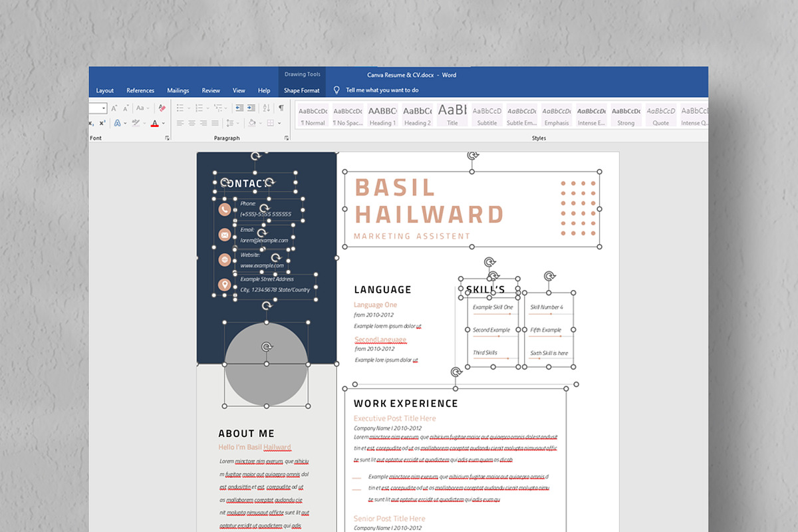Viewport: 798px width, 532px height.
Task: Click the Clear All Formatting eraser icon
Action: pyautogui.click(x=162, y=108)
